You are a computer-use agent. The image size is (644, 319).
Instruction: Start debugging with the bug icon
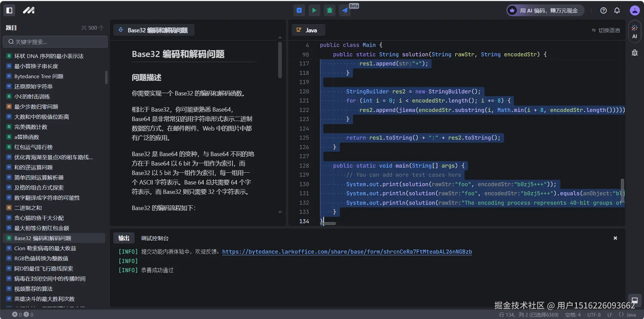click(x=329, y=10)
